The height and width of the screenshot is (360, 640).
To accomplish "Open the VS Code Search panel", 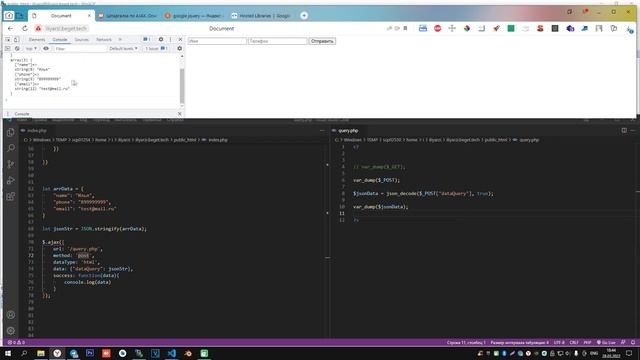I will [x=11, y=148].
